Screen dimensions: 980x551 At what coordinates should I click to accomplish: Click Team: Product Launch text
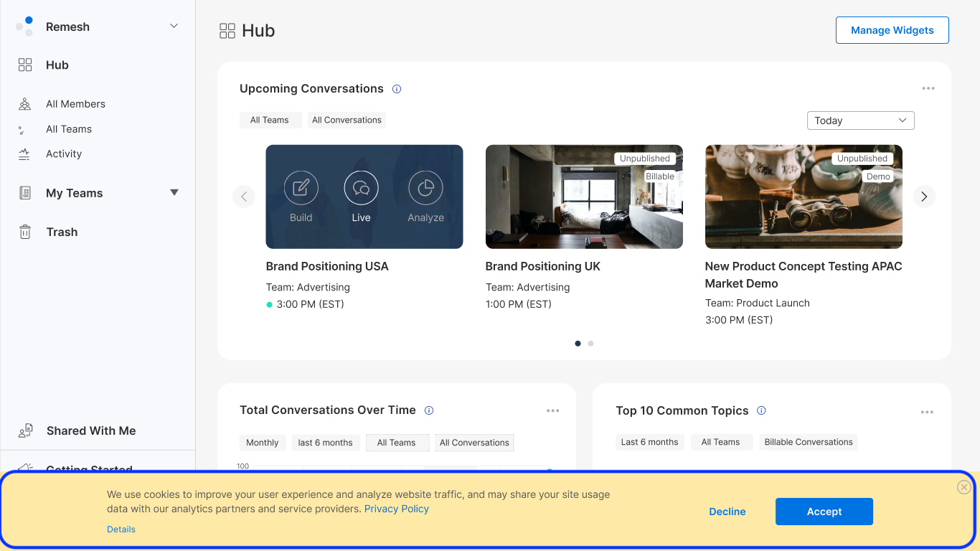pyautogui.click(x=758, y=303)
